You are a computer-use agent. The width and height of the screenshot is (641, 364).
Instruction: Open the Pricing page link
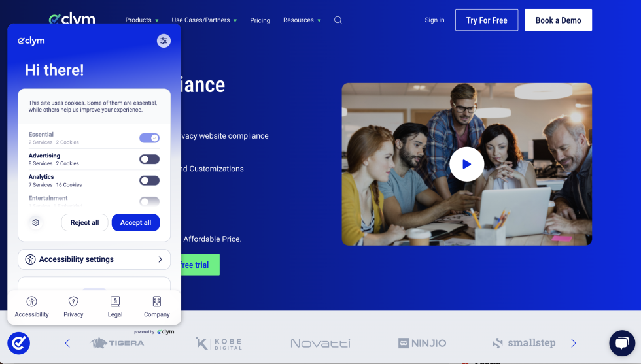pos(260,20)
